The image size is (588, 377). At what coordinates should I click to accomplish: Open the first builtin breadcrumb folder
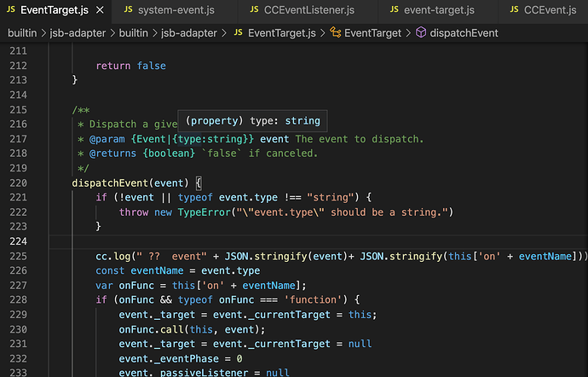click(x=27, y=33)
